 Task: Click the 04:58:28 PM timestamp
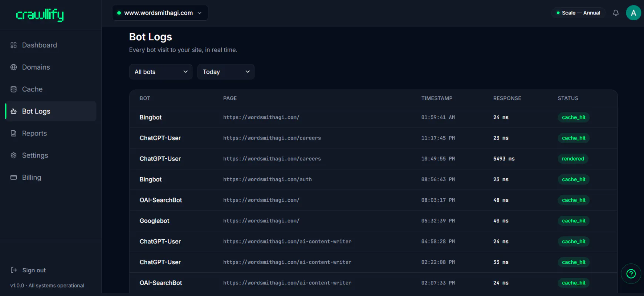(438, 242)
